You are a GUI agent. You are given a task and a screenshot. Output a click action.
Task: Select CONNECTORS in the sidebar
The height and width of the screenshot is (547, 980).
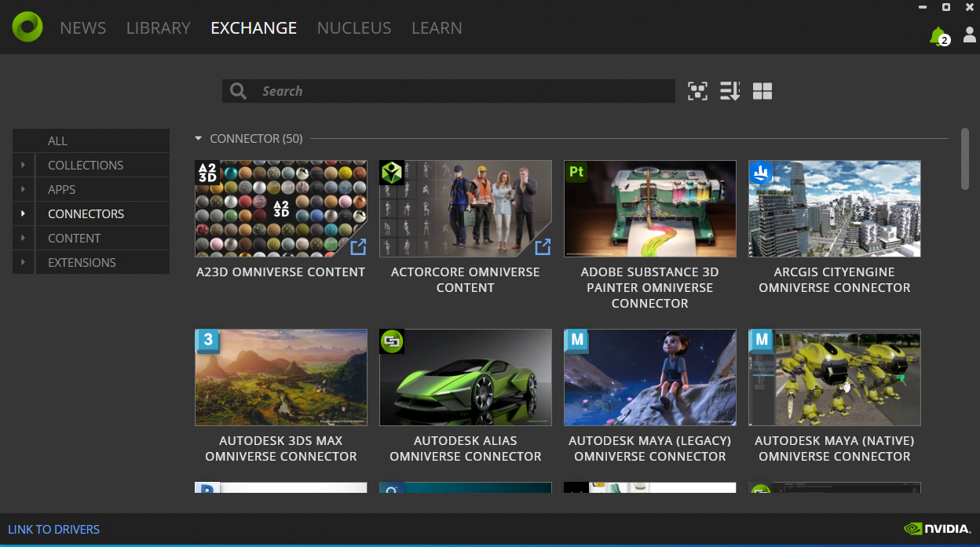[x=102, y=213]
